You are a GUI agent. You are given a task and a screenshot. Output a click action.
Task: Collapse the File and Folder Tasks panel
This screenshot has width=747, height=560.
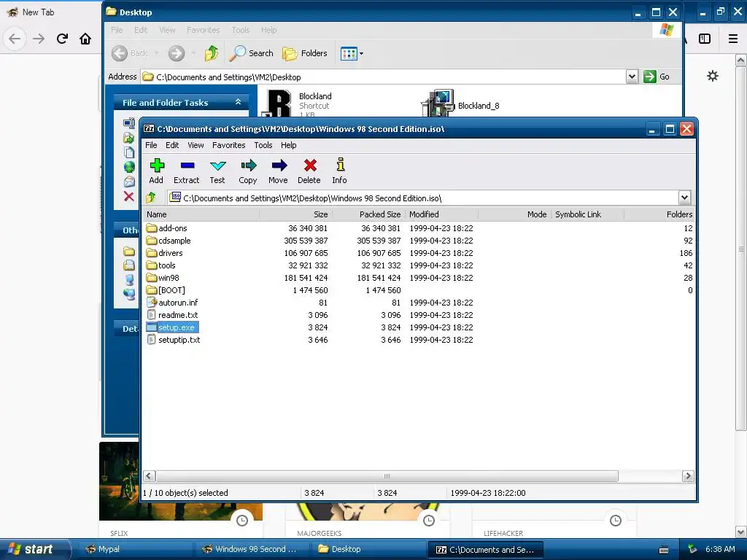tap(239, 102)
